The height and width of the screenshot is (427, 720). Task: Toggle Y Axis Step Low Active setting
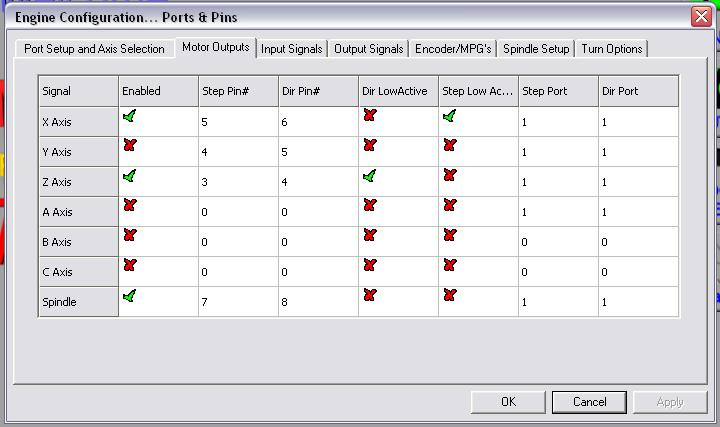pos(449,146)
